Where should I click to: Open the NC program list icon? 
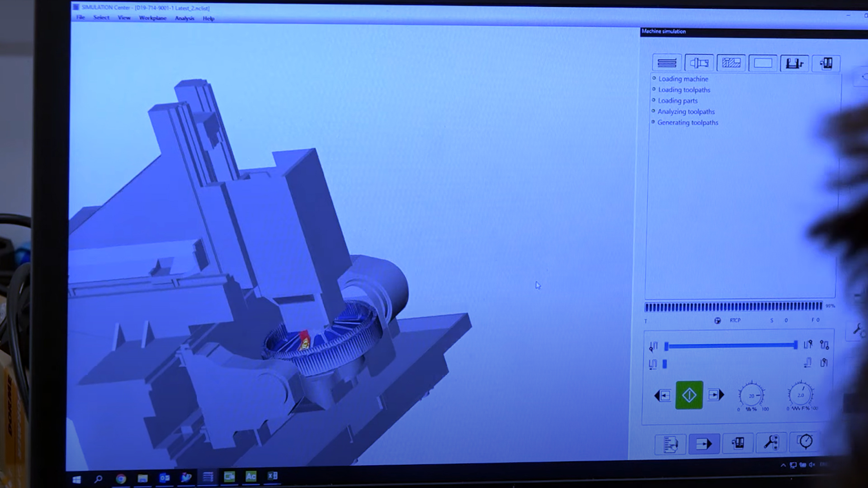pyautogui.click(x=670, y=444)
